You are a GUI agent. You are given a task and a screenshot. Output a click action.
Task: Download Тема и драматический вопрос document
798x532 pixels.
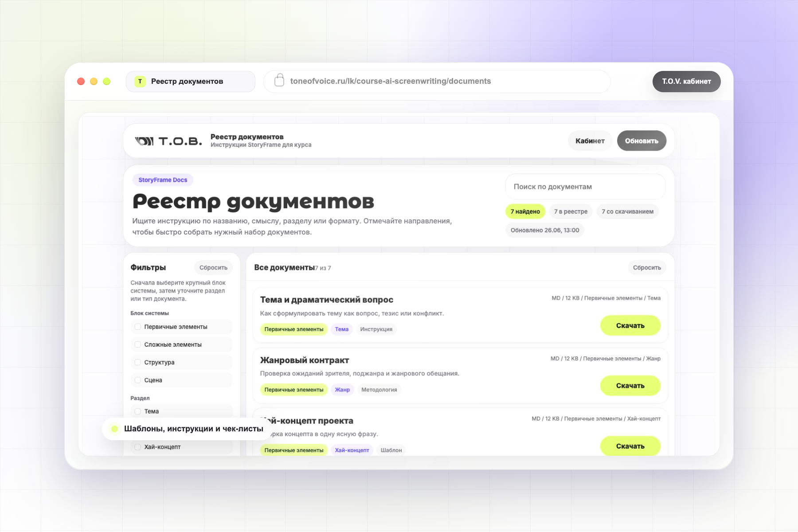[x=630, y=325]
